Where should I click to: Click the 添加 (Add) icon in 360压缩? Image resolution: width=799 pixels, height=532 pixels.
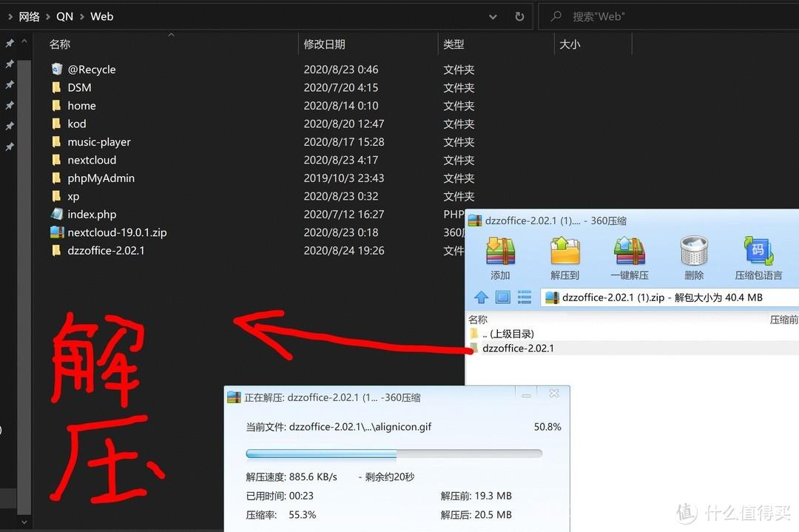500,251
